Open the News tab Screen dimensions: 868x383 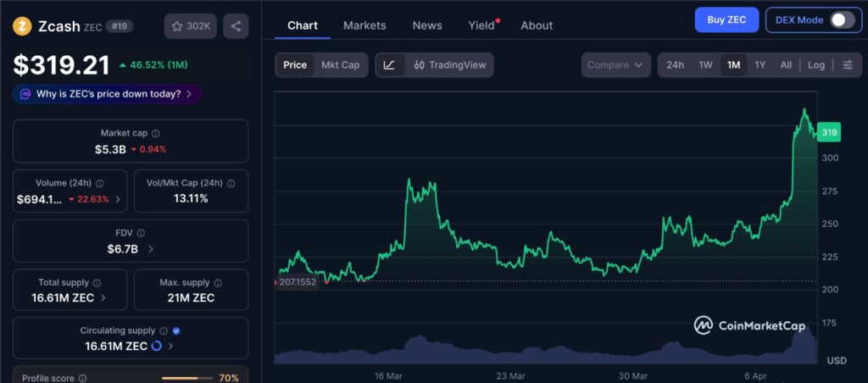tap(427, 25)
